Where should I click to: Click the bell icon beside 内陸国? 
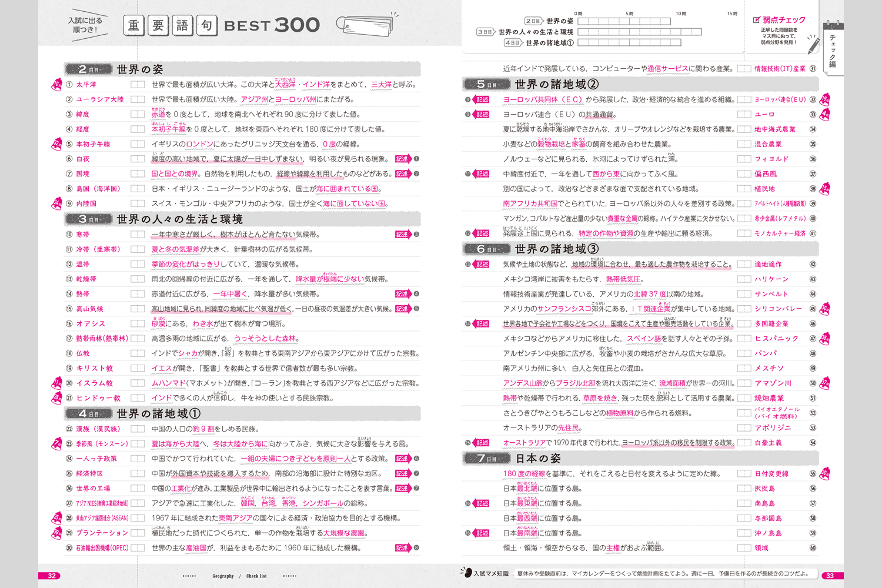pos(56,203)
